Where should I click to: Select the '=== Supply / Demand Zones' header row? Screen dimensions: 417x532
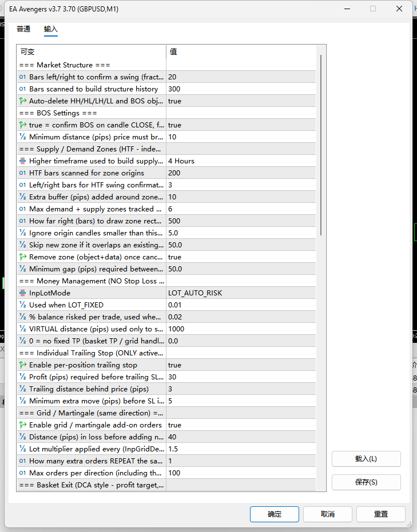[x=166, y=149]
